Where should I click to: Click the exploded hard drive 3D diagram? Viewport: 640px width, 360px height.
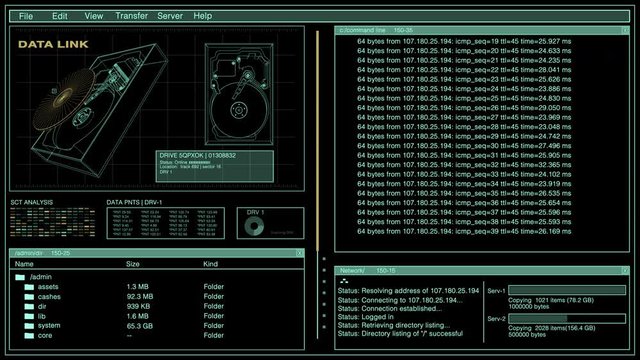coord(100,110)
